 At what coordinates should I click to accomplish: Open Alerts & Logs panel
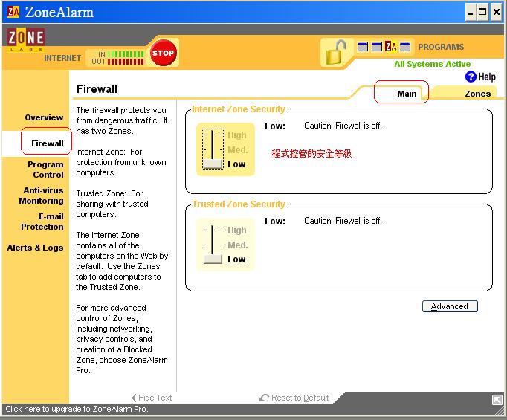pos(35,248)
